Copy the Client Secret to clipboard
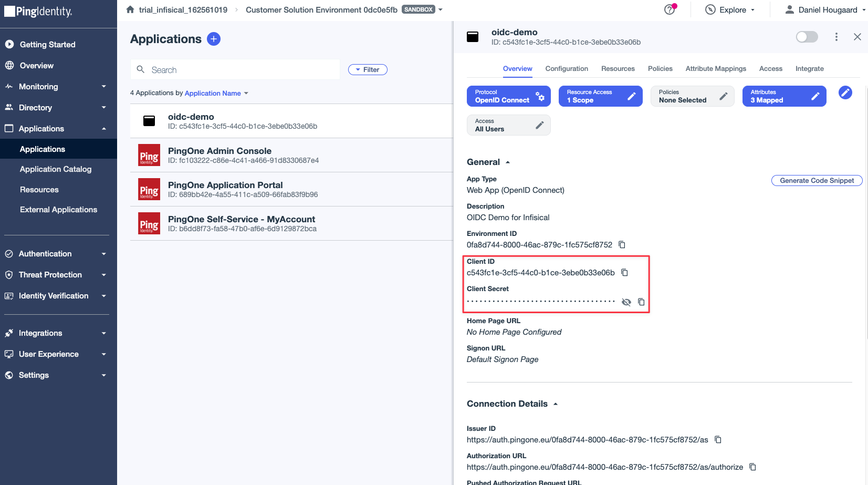 coord(641,302)
